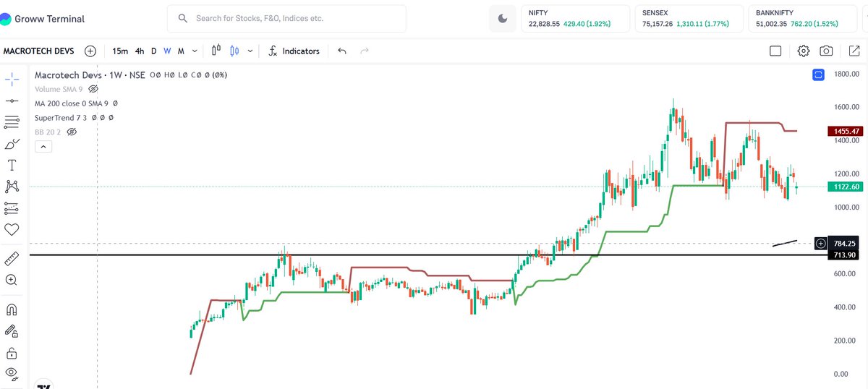Hide all drawings with eye icon
Viewport: 868px width, 389px height.
click(x=12, y=374)
